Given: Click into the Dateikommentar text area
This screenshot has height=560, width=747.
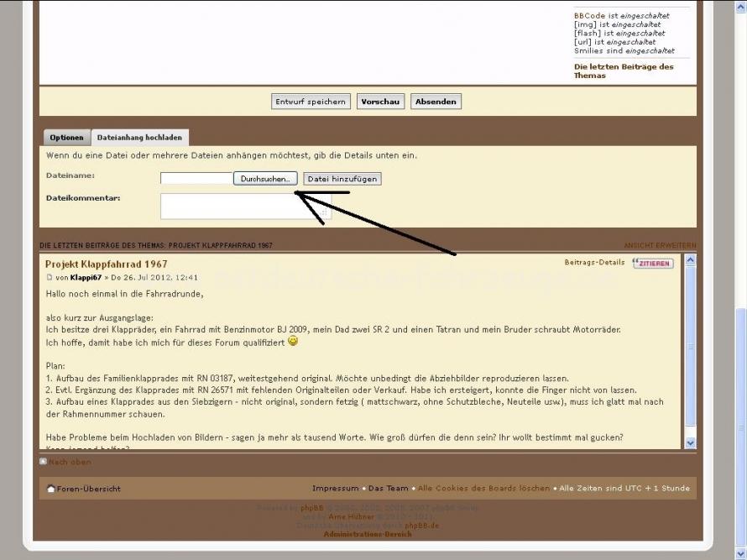Looking at the screenshot, I should [245, 206].
